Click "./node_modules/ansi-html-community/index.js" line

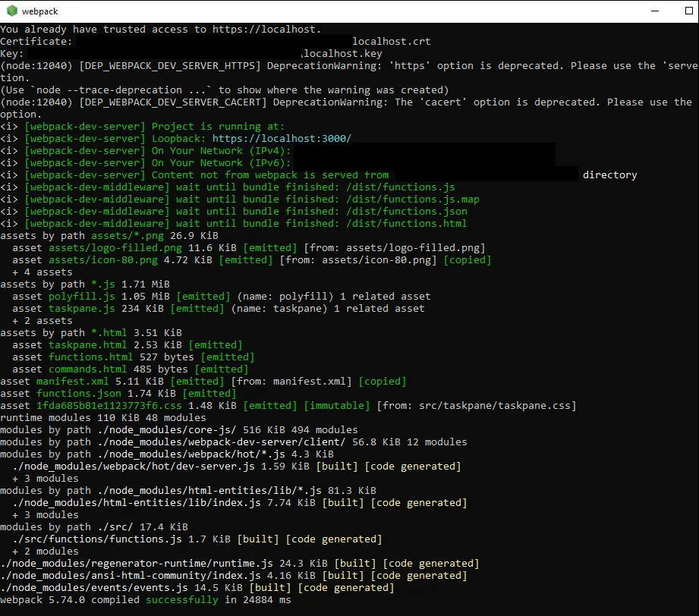[234, 576]
